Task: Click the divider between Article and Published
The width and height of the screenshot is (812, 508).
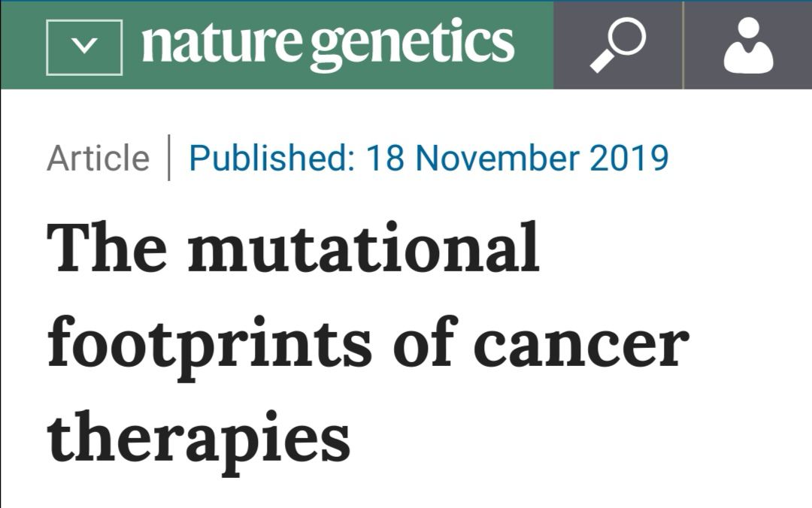Action: (169, 157)
